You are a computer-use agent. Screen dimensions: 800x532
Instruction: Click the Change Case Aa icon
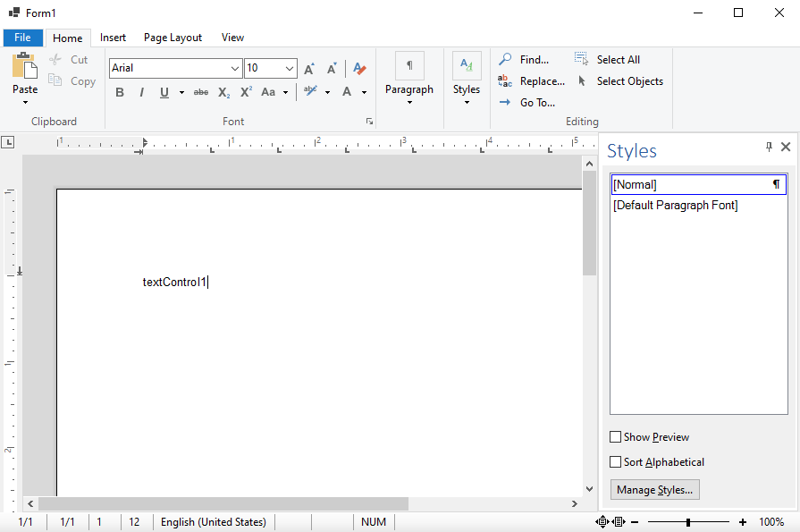click(x=268, y=92)
